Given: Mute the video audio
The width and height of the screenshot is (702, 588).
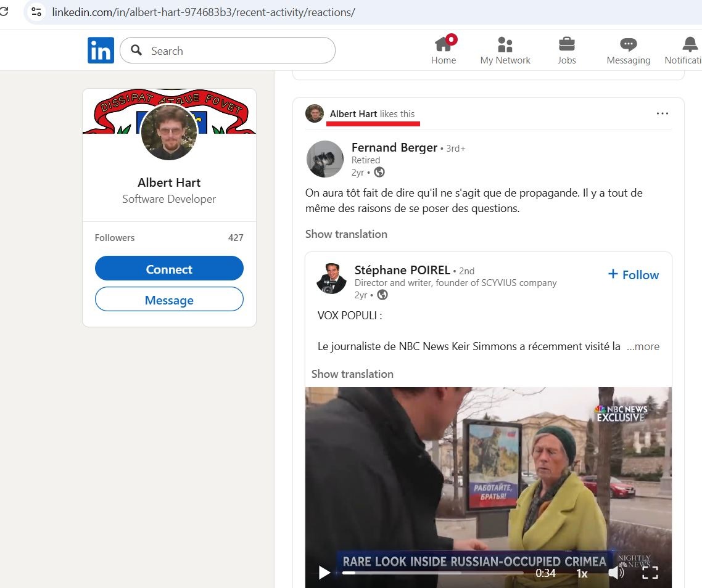Looking at the screenshot, I should 615,573.
